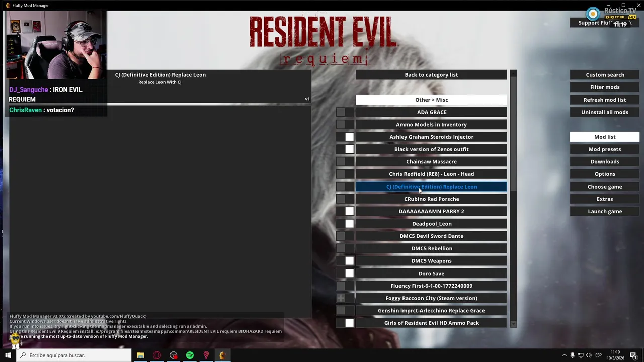Toggle the ADA GRACE mod switch
The image size is (644, 362).
click(345, 112)
